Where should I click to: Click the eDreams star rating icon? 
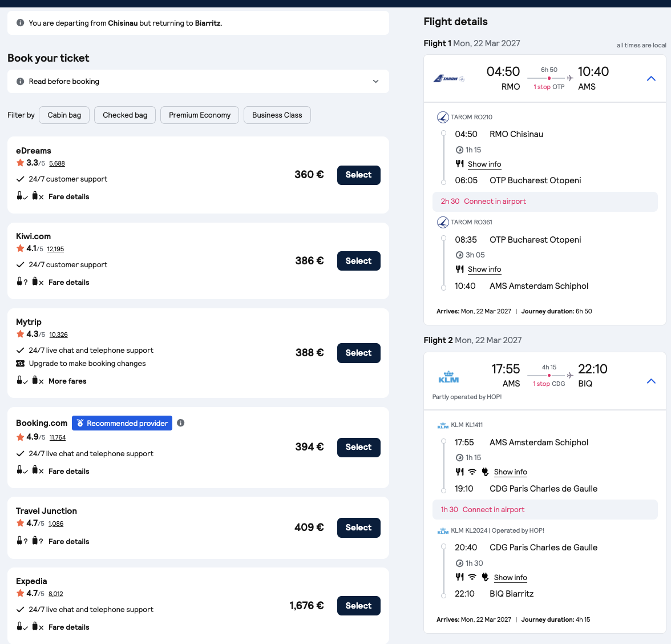(20, 163)
